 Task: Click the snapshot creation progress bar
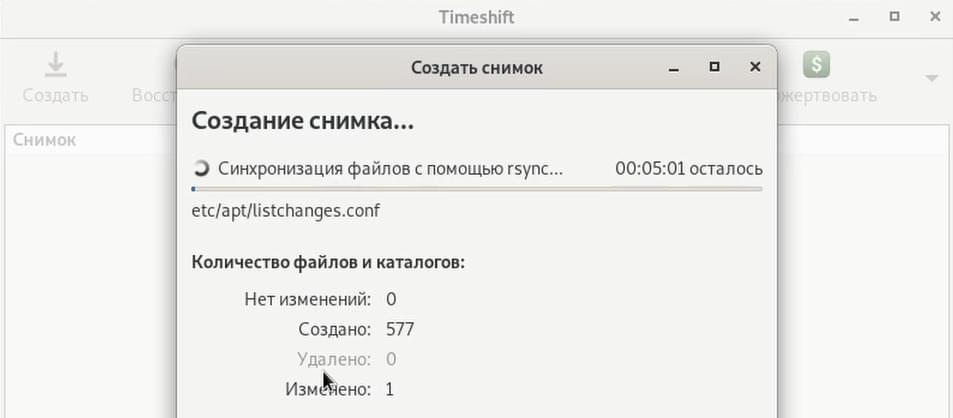click(476, 189)
